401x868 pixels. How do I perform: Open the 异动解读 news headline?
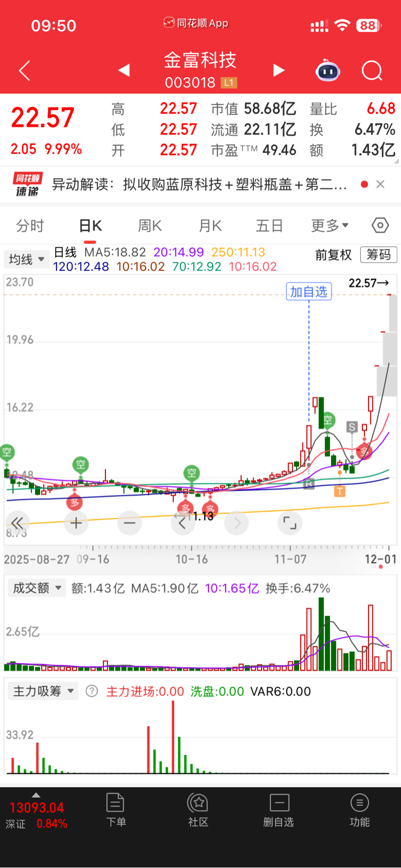pyautogui.click(x=199, y=184)
